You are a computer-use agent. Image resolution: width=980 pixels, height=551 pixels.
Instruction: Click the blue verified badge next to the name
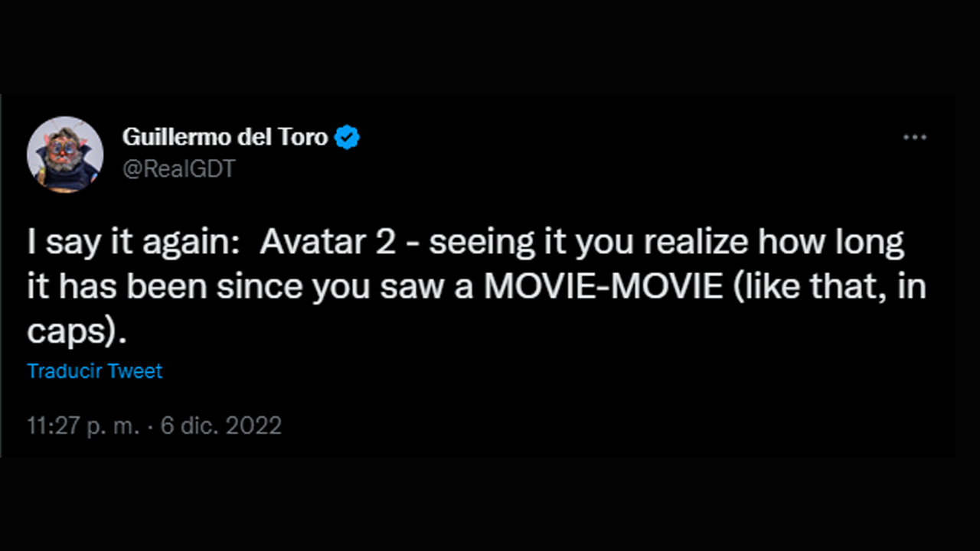click(348, 137)
